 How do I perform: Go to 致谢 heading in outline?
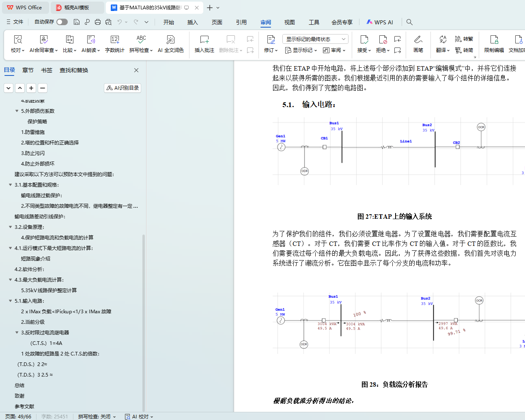coord(19,396)
